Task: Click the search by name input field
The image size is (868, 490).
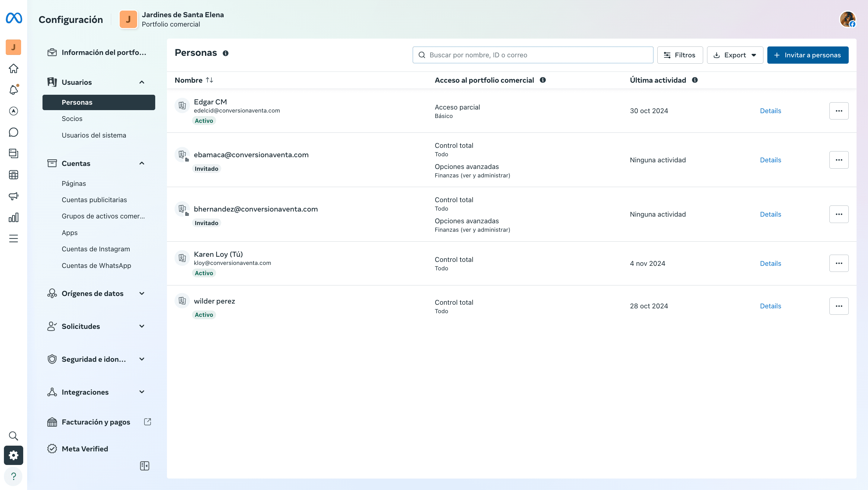Action: pyautogui.click(x=533, y=55)
